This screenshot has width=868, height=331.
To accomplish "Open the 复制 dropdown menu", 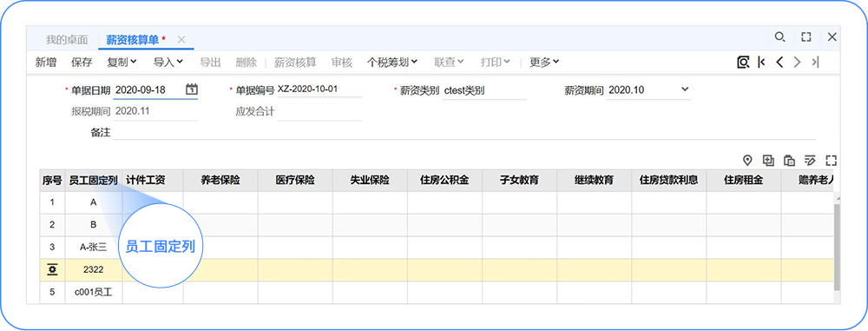I will pos(122,63).
